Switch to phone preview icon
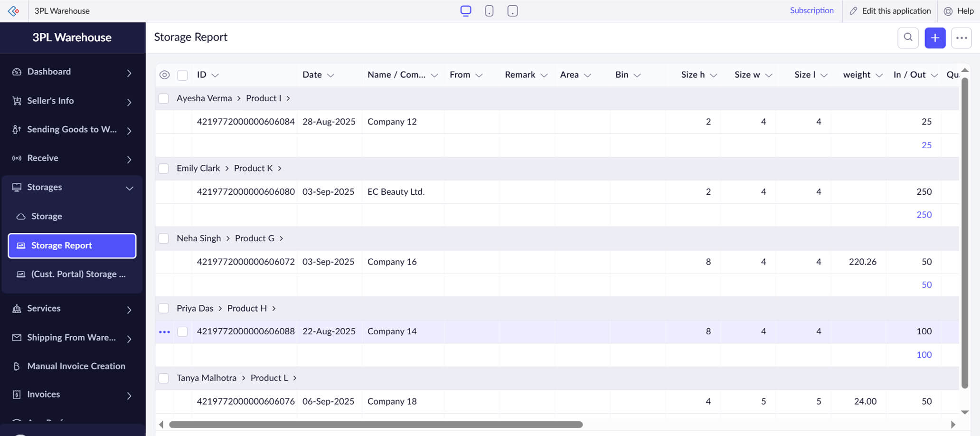Image resolution: width=980 pixels, height=436 pixels. point(489,11)
